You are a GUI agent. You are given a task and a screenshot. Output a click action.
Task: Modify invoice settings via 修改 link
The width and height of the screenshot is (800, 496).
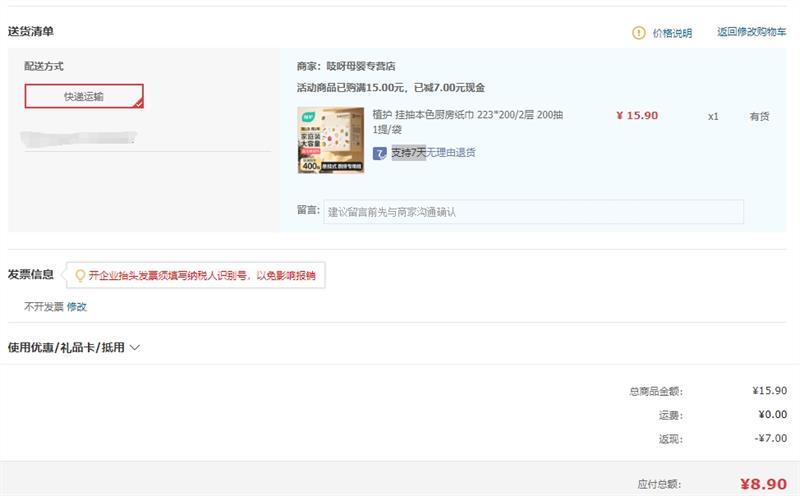point(77,307)
